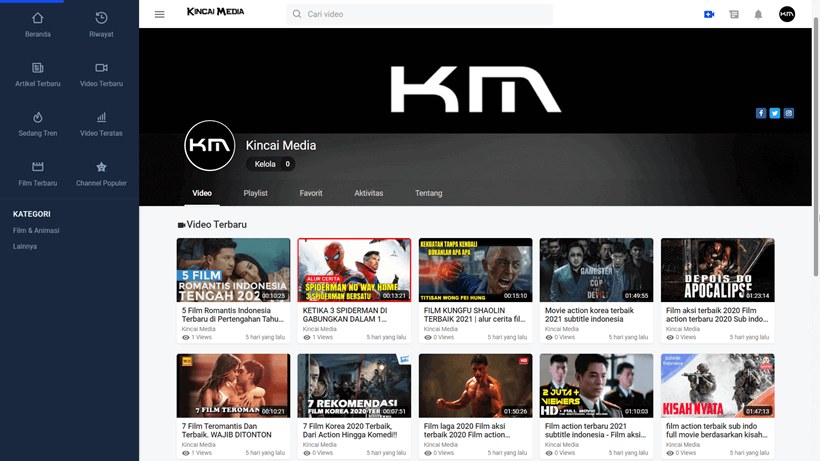Open the Film & Animasi category
The image size is (820, 461).
[36, 230]
